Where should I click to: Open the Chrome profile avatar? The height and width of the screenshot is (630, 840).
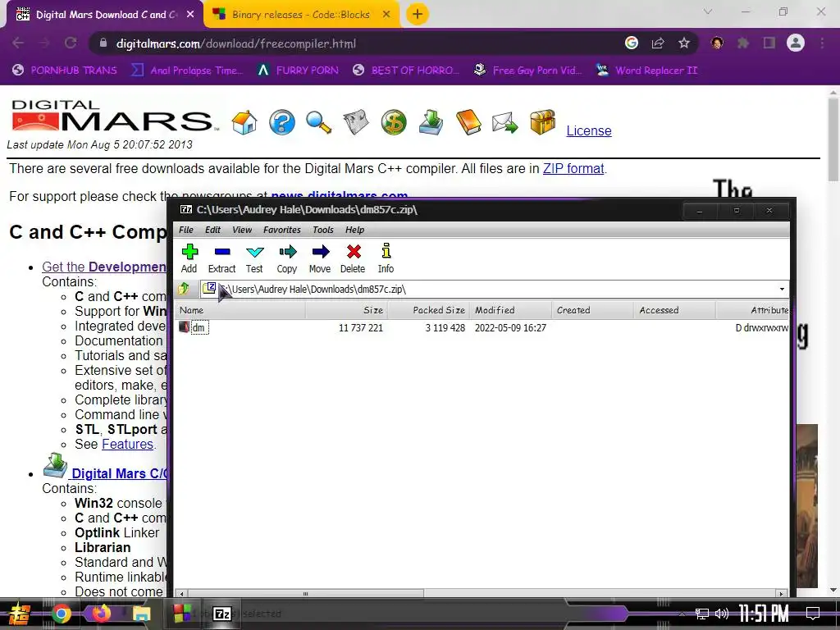point(796,43)
